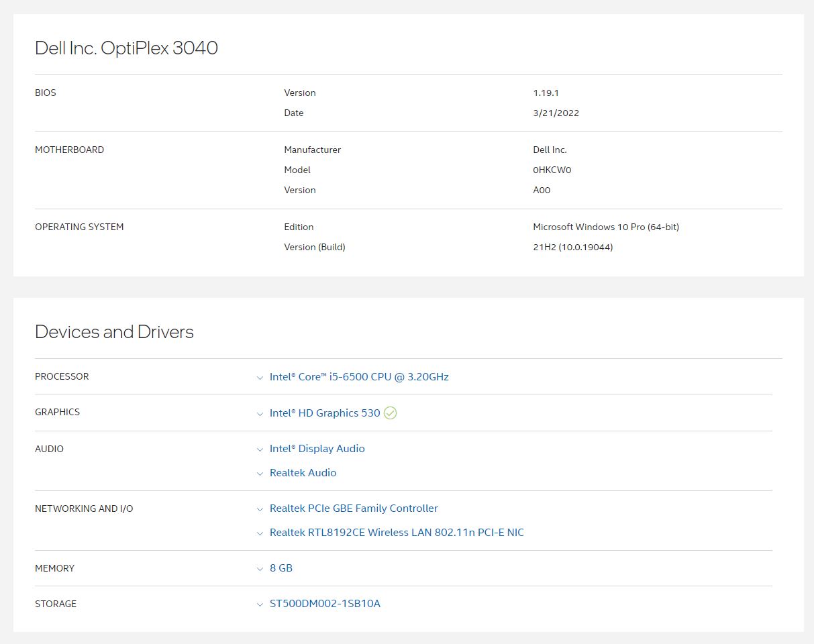Expand the 8 GB memory chevron
This screenshot has height=644, width=814.
pos(260,569)
